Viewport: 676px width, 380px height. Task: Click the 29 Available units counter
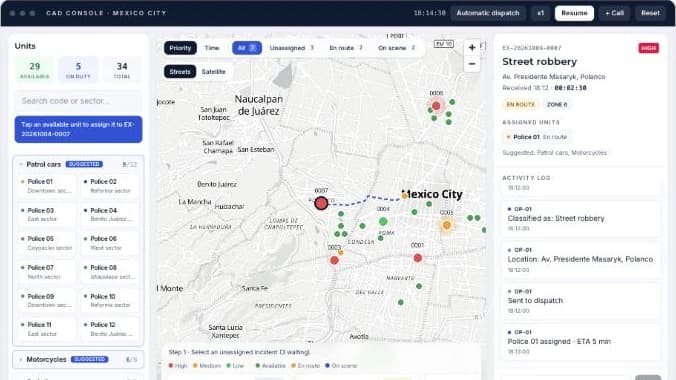pyautogui.click(x=34, y=70)
